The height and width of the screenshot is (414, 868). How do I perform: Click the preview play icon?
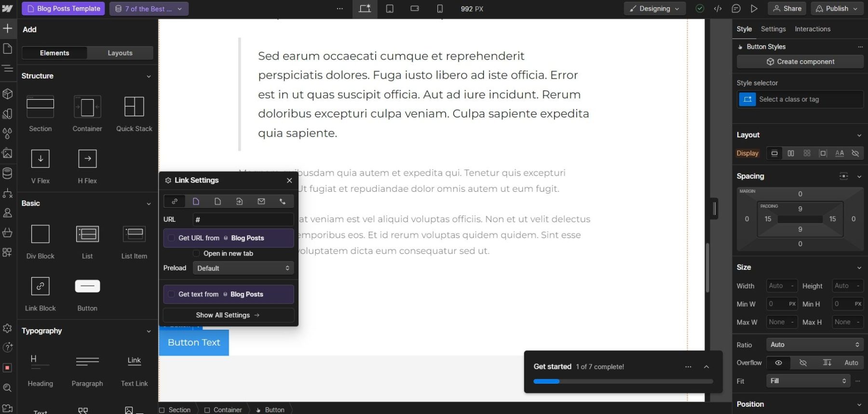[754, 9]
